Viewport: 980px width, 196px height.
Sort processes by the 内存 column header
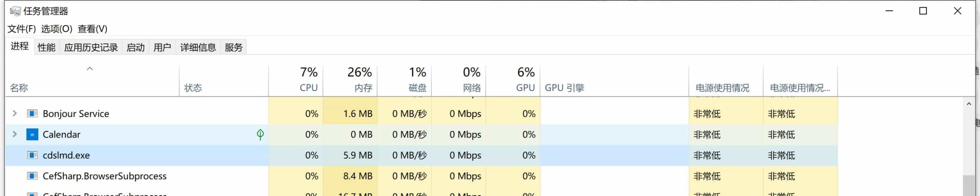click(350, 81)
